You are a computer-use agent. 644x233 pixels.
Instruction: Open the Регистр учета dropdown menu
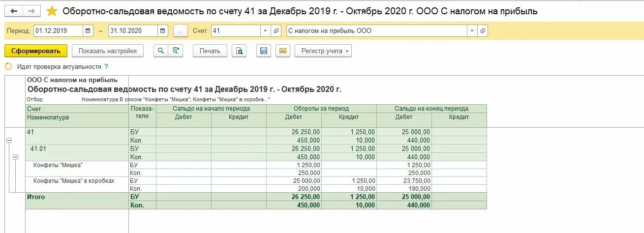(x=323, y=51)
